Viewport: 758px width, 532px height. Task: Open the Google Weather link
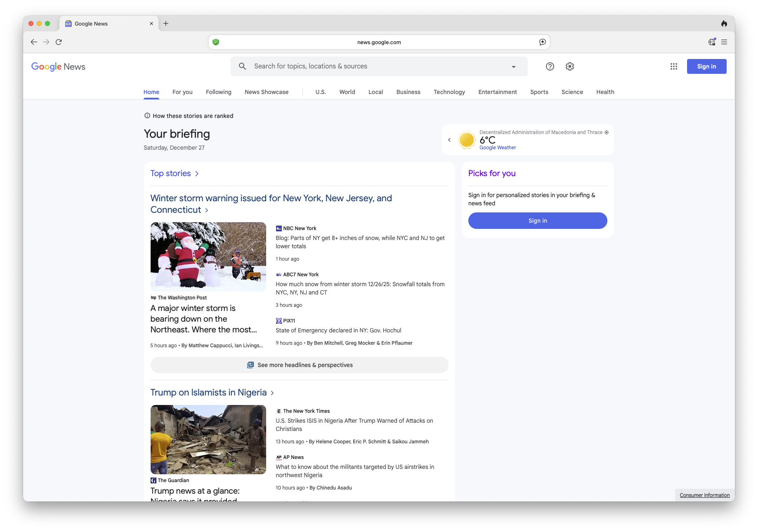coord(498,148)
